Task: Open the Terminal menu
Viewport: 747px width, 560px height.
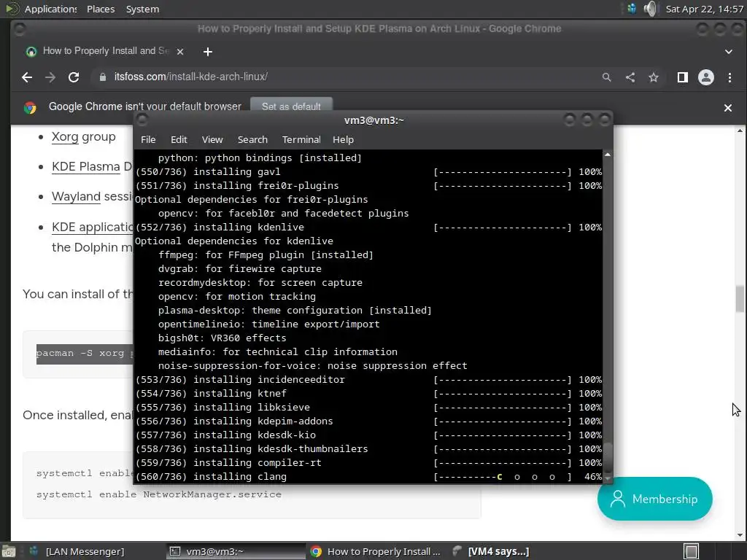Action: (x=301, y=139)
